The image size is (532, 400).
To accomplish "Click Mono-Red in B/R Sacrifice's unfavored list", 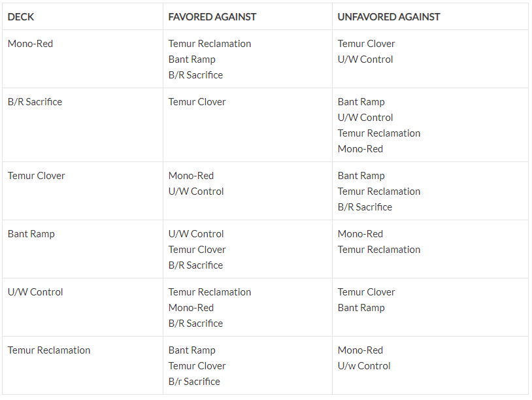I will [360, 149].
